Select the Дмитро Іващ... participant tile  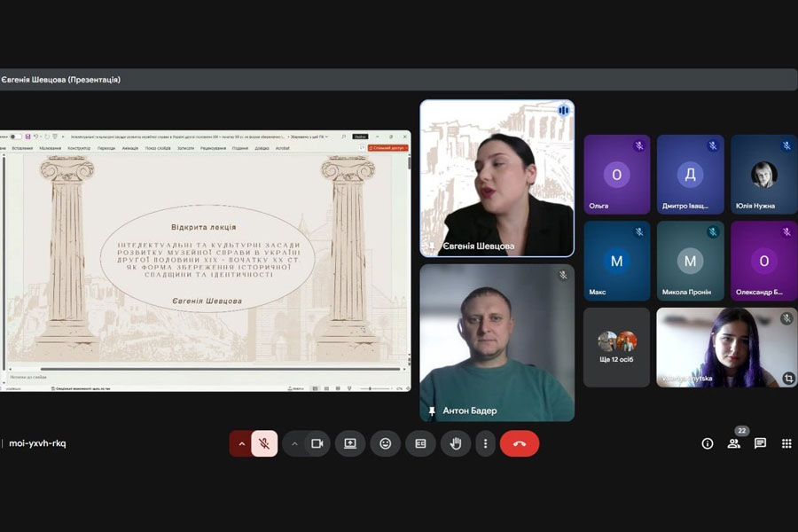pyautogui.click(x=690, y=174)
